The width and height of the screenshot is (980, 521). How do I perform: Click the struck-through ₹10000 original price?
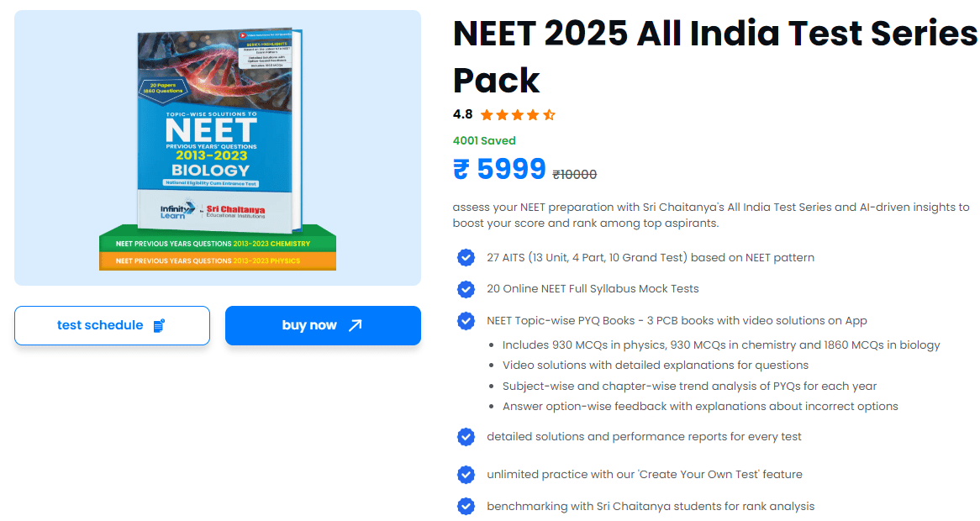pos(574,175)
